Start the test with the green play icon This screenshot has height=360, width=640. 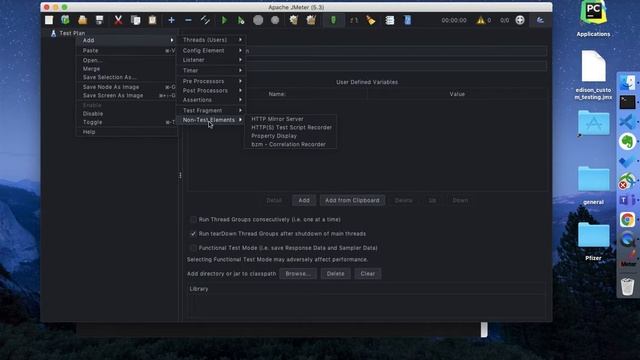point(224,20)
